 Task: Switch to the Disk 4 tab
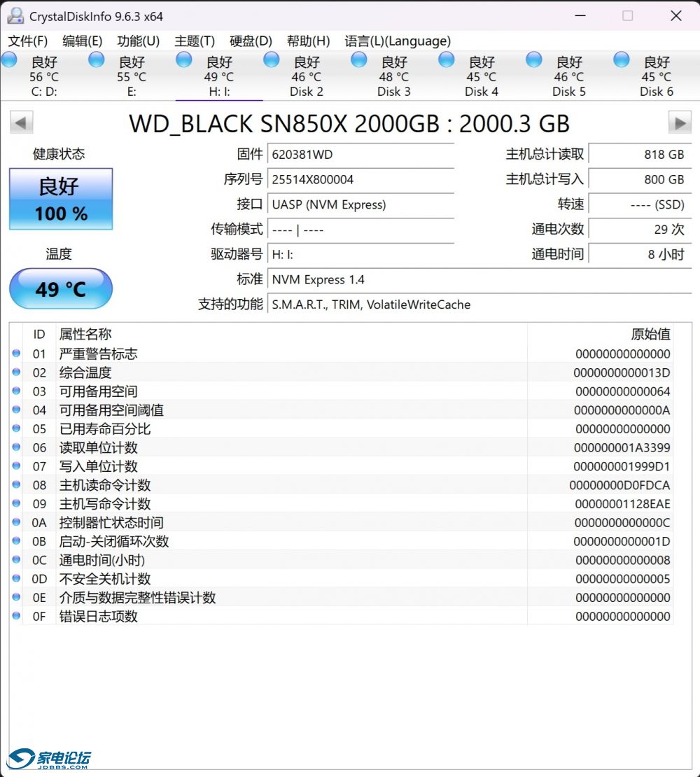(x=482, y=76)
